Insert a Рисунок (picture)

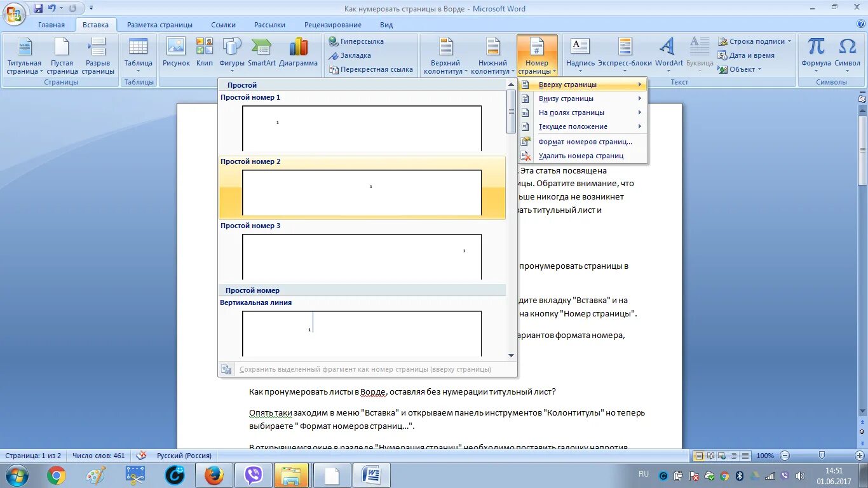[176, 52]
